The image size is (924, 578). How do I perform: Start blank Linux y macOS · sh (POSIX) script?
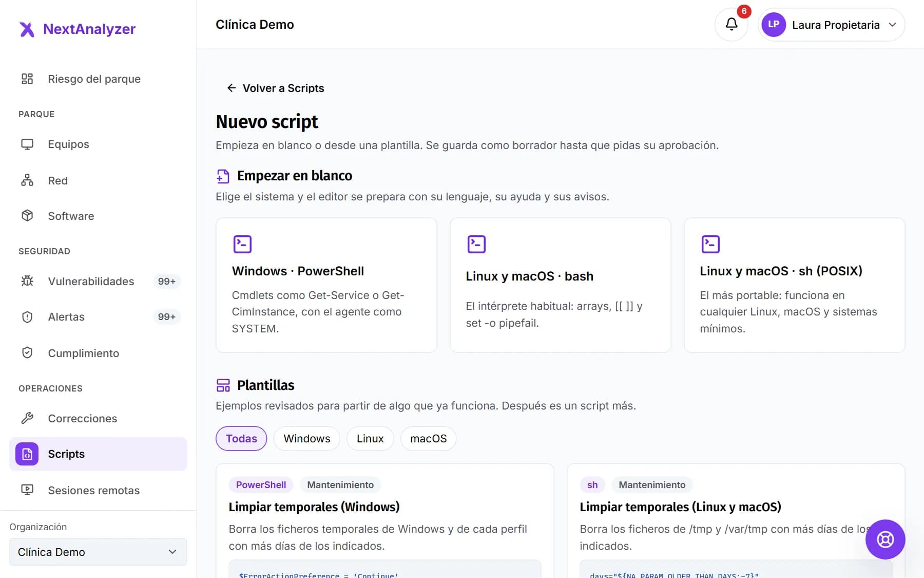tap(795, 285)
